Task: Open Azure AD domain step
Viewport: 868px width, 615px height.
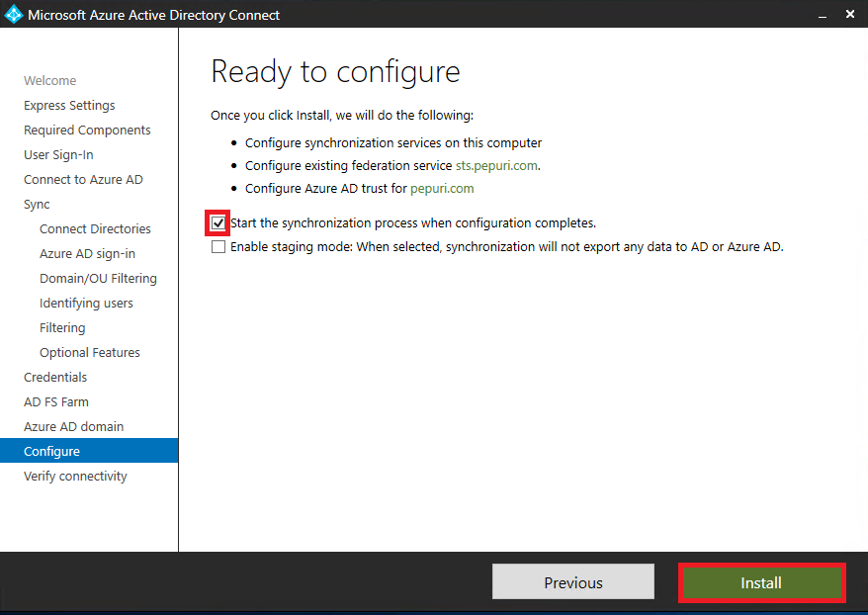Action: [x=73, y=427]
